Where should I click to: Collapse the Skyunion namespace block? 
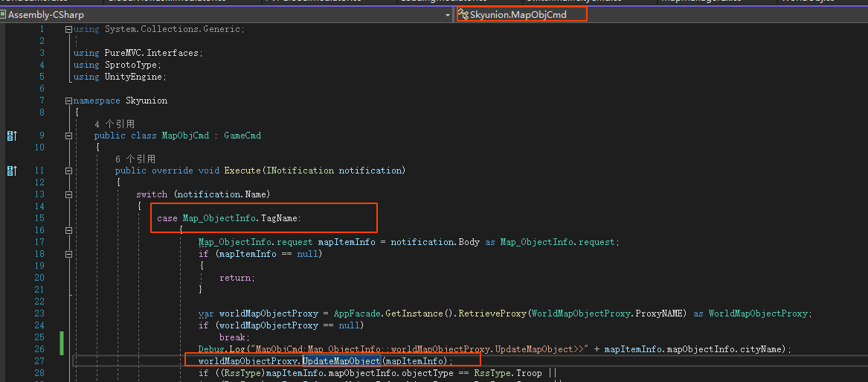pyautogui.click(x=69, y=101)
